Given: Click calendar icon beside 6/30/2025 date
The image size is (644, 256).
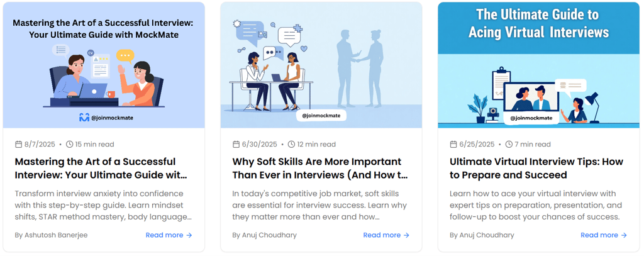Looking at the screenshot, I should point(236,144).
